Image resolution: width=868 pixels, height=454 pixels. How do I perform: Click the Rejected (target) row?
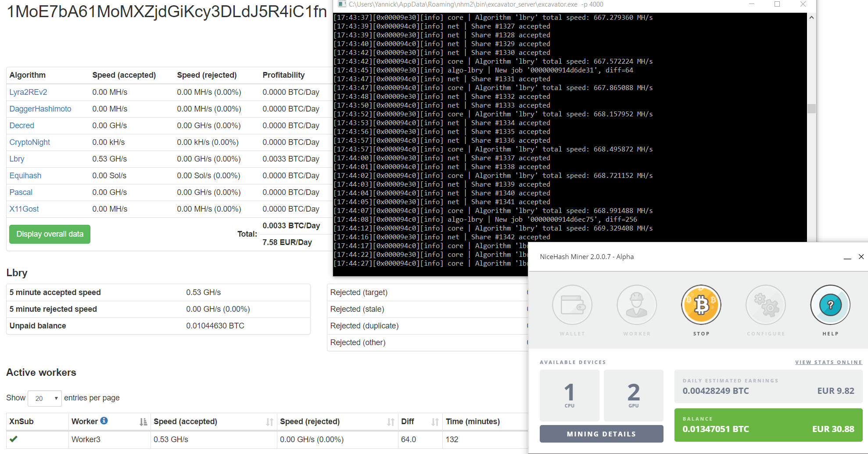[x=427, y=292]
